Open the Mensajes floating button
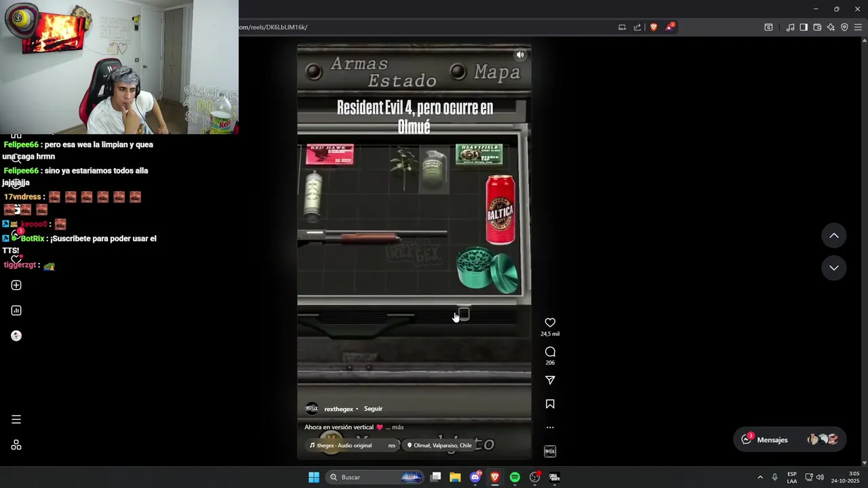Viewport: 868px width, 488px height. (x=789, y=440)
